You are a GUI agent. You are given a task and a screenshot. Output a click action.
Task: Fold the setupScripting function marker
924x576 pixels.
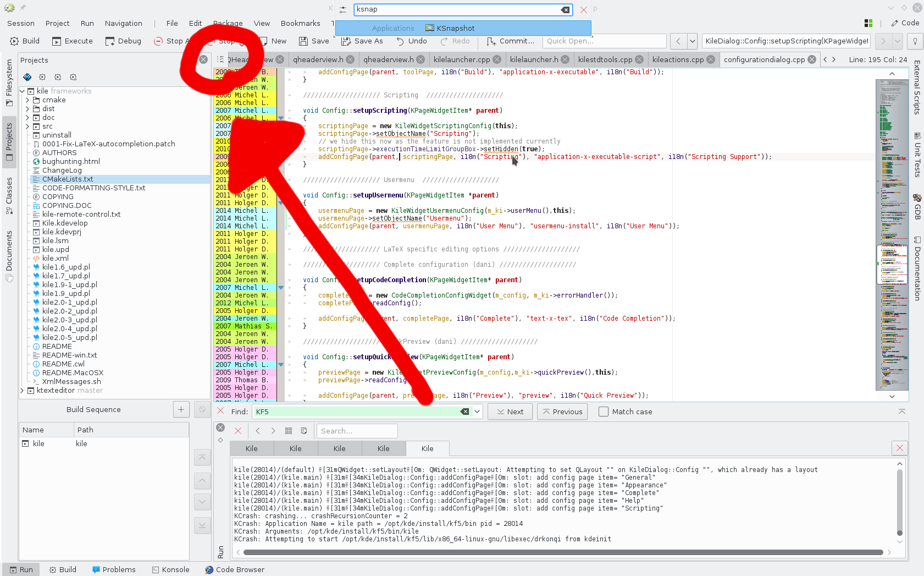click(x=281, y=118)
